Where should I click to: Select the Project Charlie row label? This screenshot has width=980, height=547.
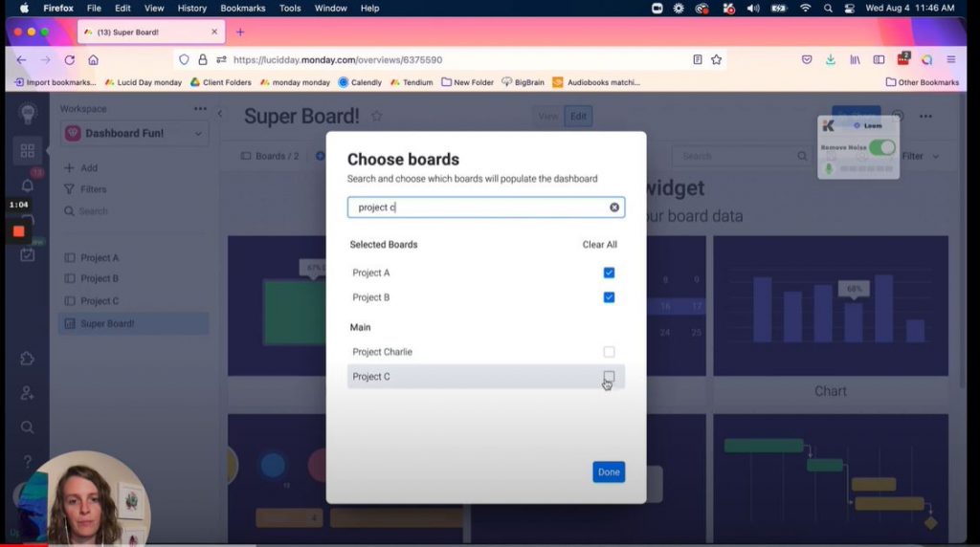pyautogui.click(x=382, y=352)
